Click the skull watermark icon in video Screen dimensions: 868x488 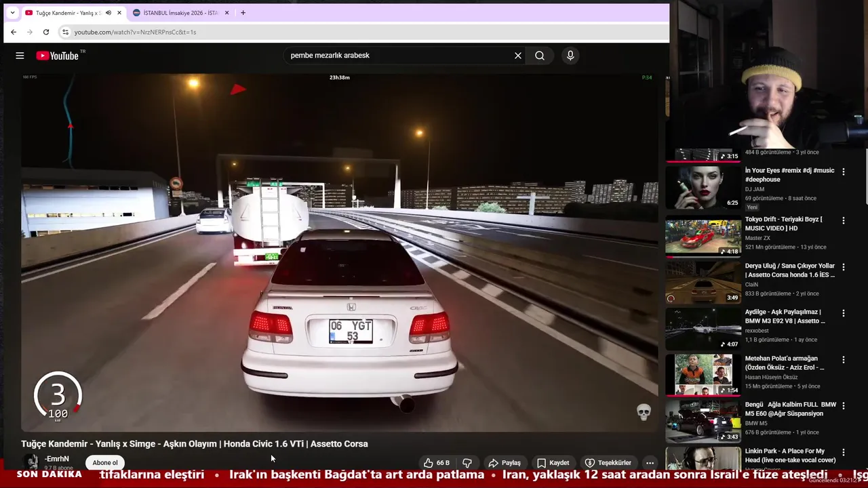click(x=644, y=411)
